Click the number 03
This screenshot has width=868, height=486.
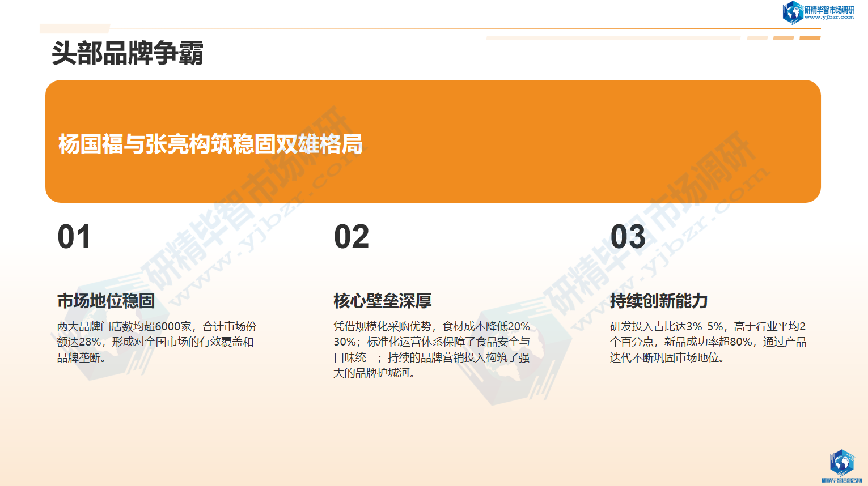[x=628, y=237]
